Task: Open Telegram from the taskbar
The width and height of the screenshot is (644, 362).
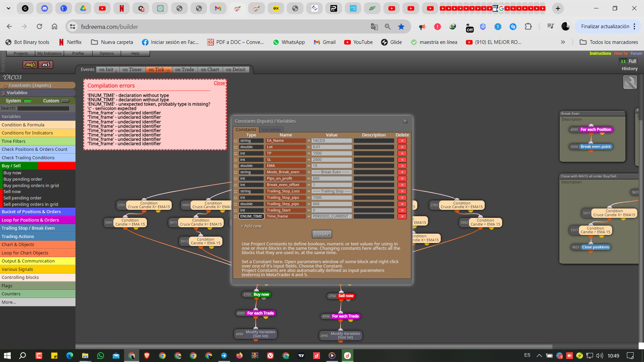Action: point(224,356)
